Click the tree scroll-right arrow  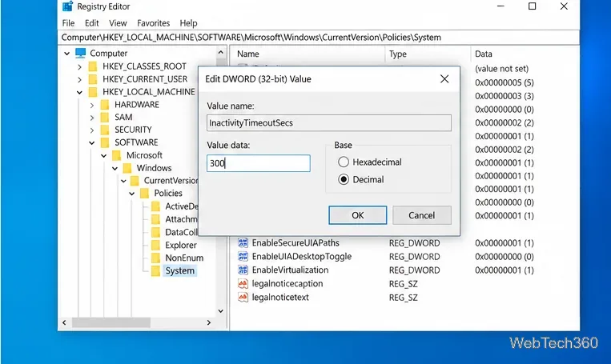(x=209, y=322)
